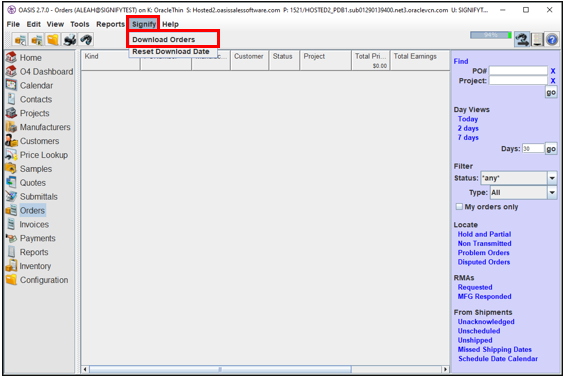Image resolution: width=563 pixels, height=377 pixels.
Task: Click the horizontal scrollbar thumb
Action: pyautogui.click(x=220, y=369)
